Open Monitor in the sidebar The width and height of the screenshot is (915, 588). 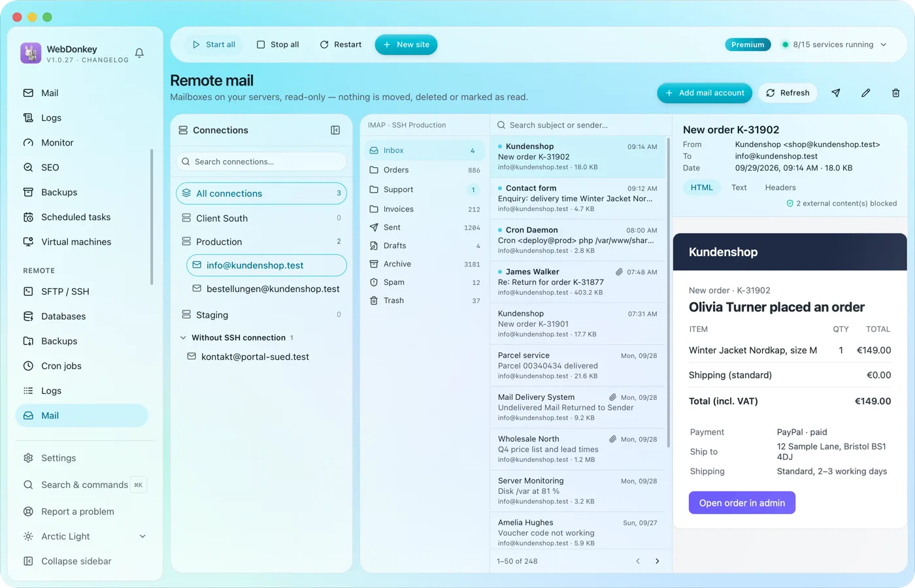pos(82,142)
